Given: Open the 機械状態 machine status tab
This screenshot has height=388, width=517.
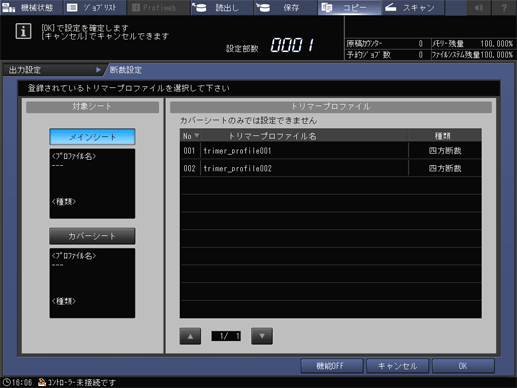Looking at the screenshot, I should pyautogui.click(x=31, y=7).
